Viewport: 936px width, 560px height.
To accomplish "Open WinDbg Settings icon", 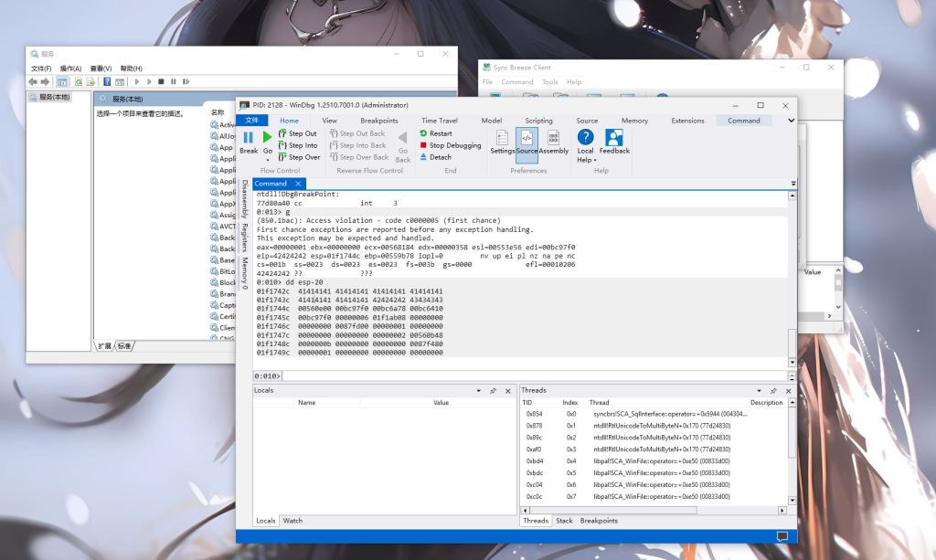I will [x=502, y=139].
